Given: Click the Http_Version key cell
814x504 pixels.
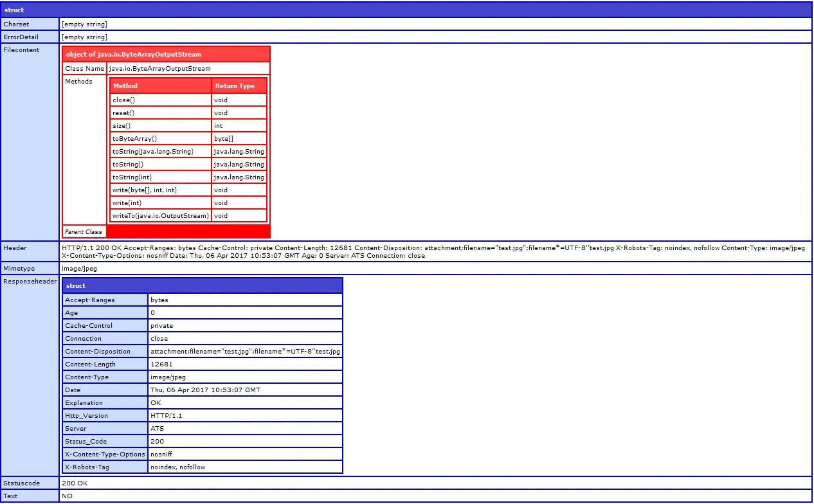Looking at the screenshot, I should [105, 416].
